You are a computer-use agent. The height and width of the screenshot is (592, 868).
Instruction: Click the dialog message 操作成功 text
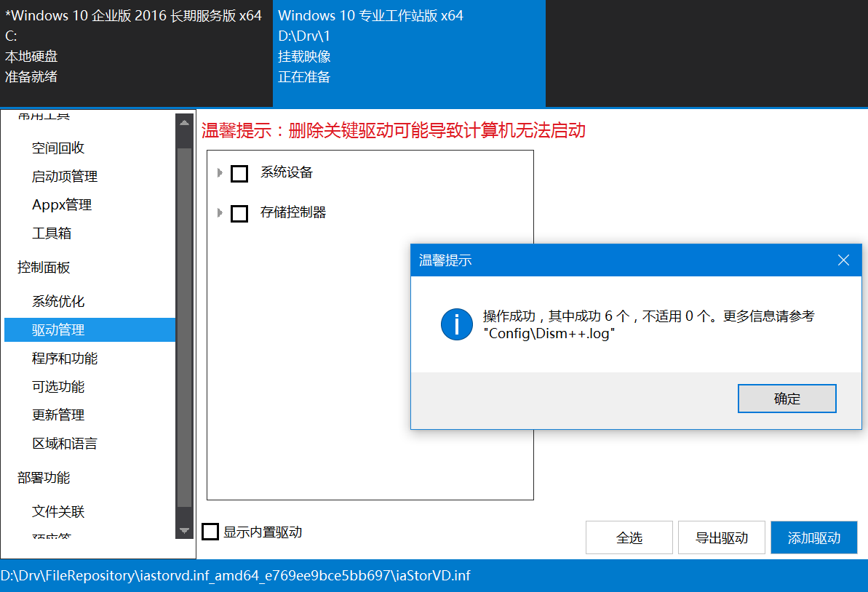pos(648,324)
